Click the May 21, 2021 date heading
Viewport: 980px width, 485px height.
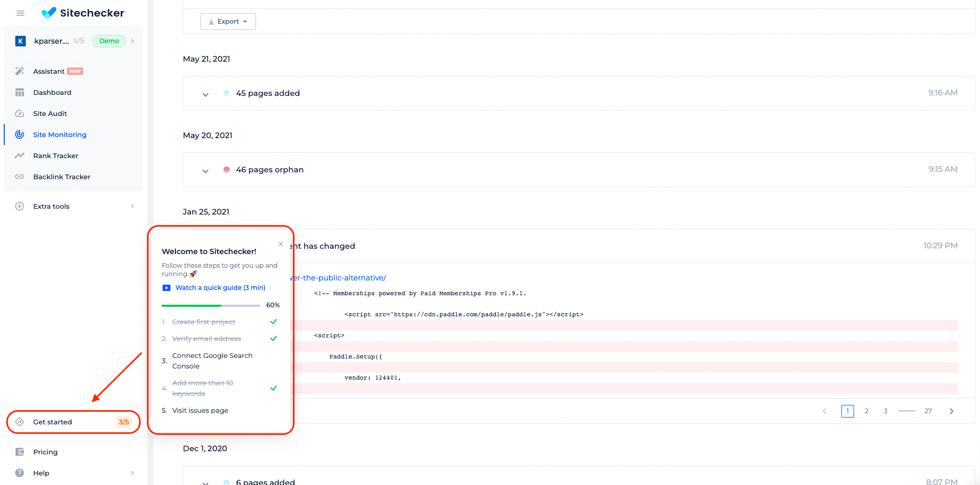pos(207,59)
